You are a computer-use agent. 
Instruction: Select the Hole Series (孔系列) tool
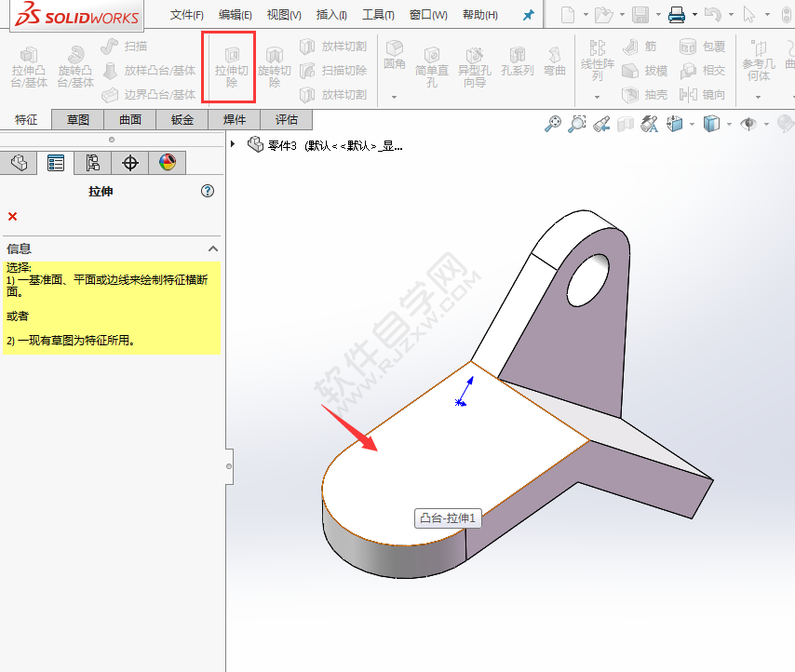518,61
